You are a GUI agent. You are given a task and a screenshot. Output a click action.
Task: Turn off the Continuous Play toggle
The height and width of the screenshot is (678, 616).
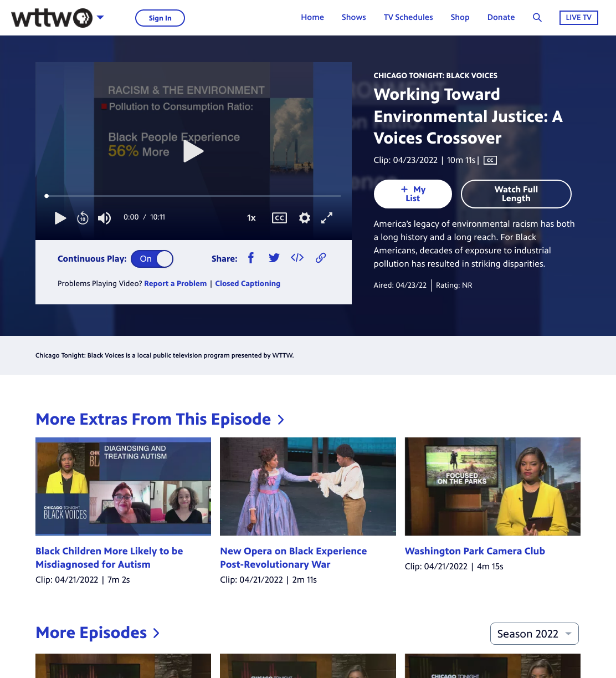point(152,259)
